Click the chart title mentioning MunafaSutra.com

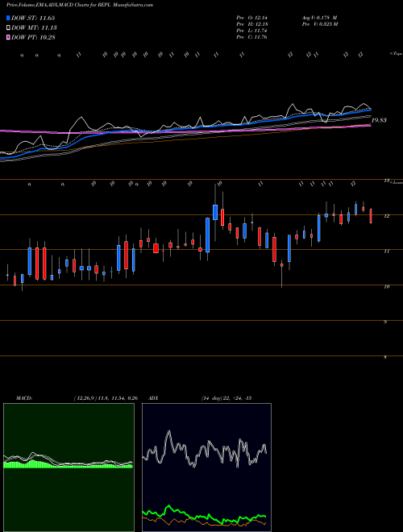click(80, 5)
